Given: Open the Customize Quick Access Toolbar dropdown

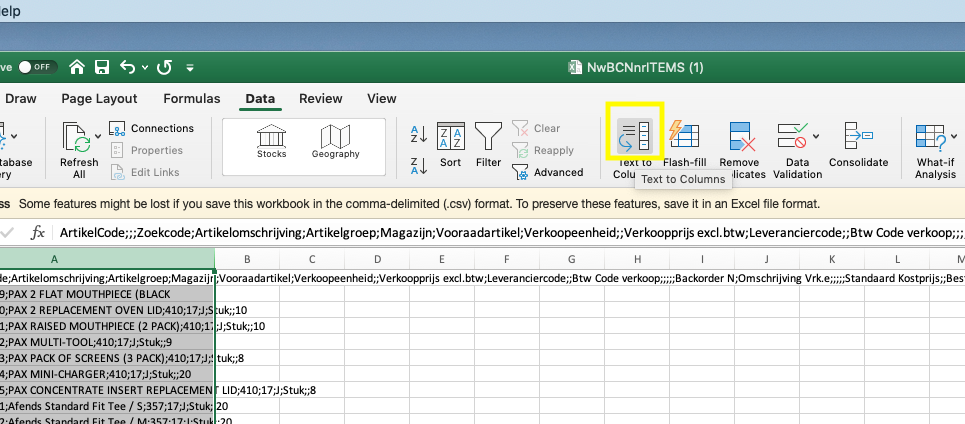Looking at the screenshot, I should (x=190, y=68).
